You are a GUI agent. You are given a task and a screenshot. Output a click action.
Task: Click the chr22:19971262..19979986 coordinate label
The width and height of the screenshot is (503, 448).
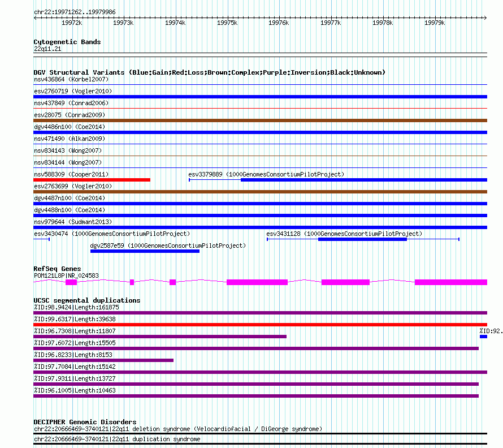pos(75,12)
